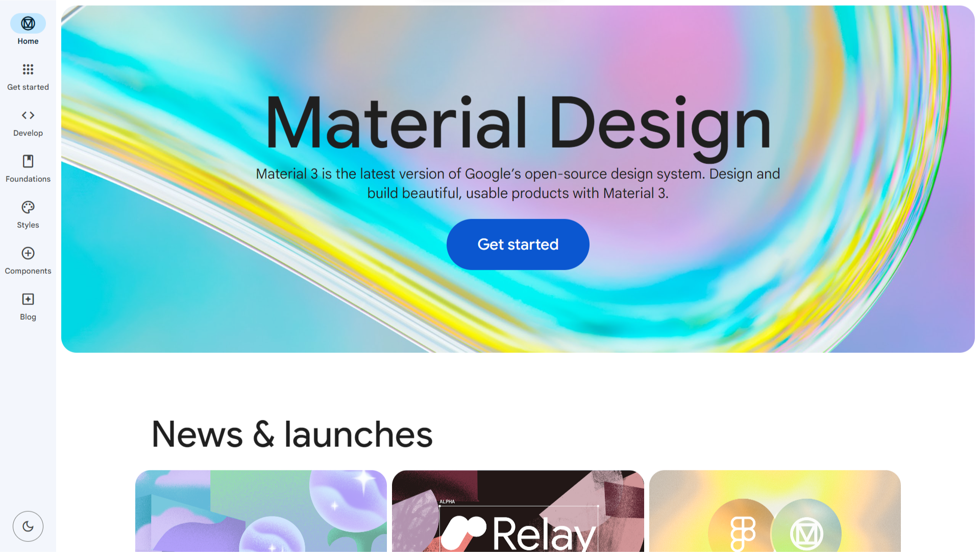The image size is (980, 552).
Task: Click the News & launches heading
Action: coord(292,435)
